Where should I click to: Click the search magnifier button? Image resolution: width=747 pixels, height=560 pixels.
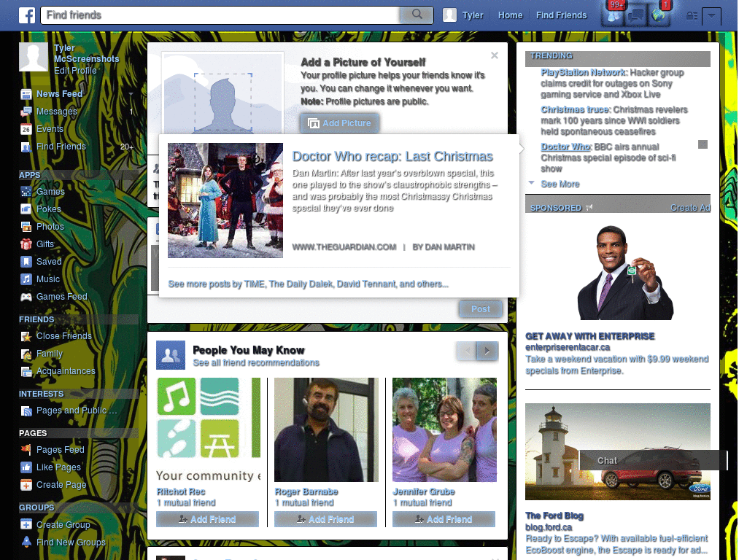click(417, 15)
